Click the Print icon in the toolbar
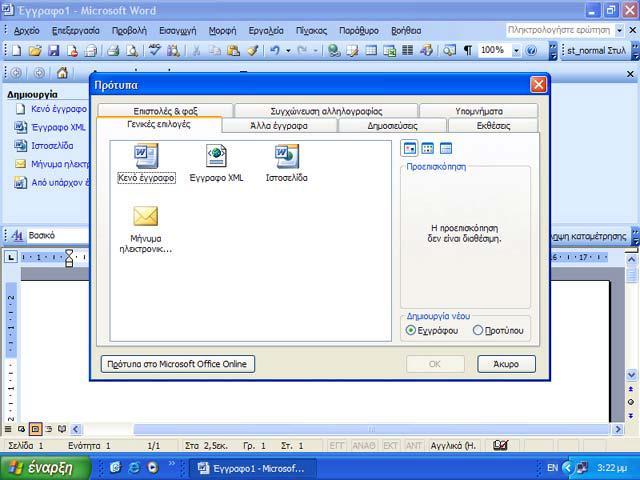Screen dimensions: 640x480 [x=113, y=51]
